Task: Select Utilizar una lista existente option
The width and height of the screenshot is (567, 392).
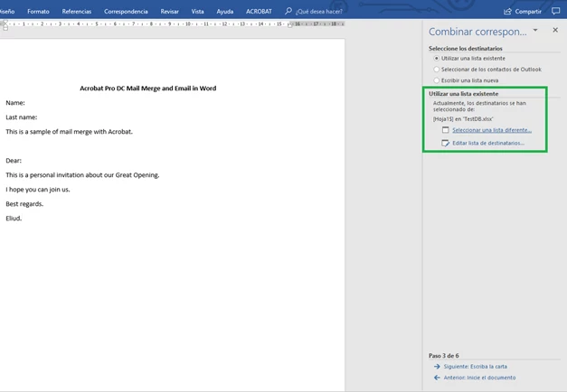Action: pos(469,58)
